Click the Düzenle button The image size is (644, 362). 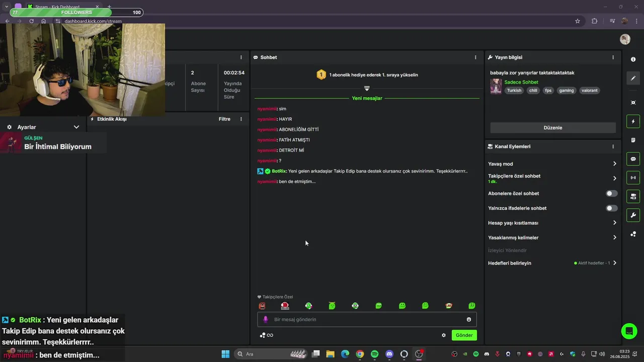tap(553, 128)
